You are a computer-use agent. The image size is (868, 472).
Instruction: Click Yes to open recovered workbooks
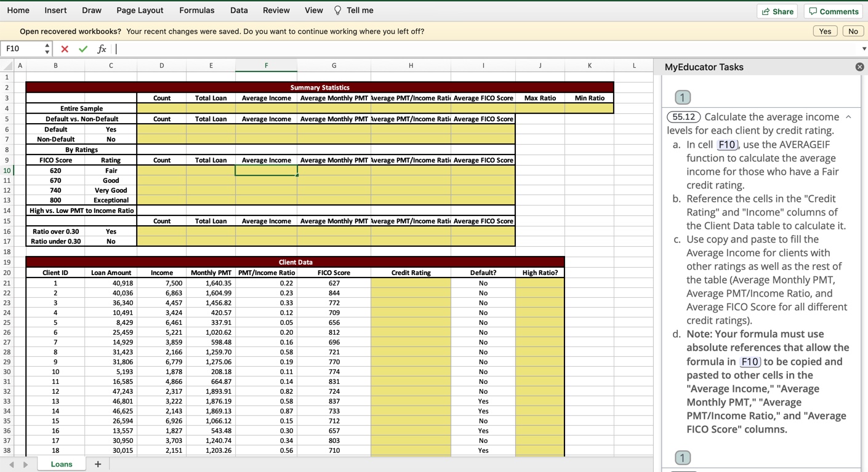824,31
